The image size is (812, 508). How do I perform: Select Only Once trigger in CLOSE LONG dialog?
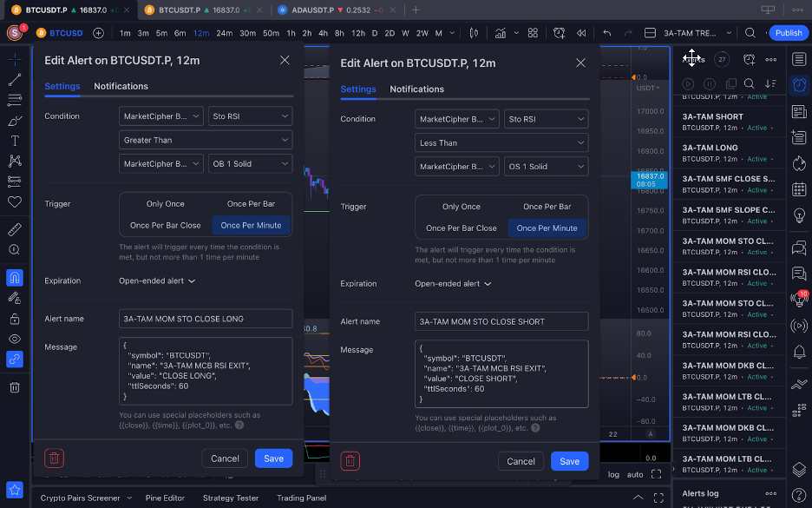(165, 204)
